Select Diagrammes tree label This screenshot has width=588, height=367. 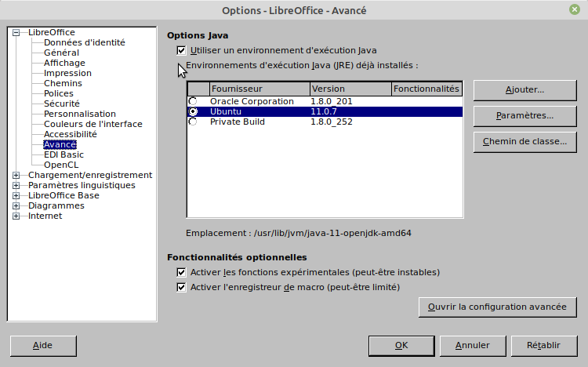click(x=56, y=205)
